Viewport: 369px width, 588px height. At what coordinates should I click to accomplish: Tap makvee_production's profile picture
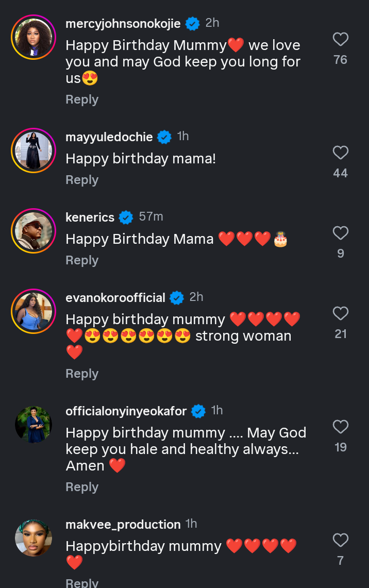[x=33, y=538]
